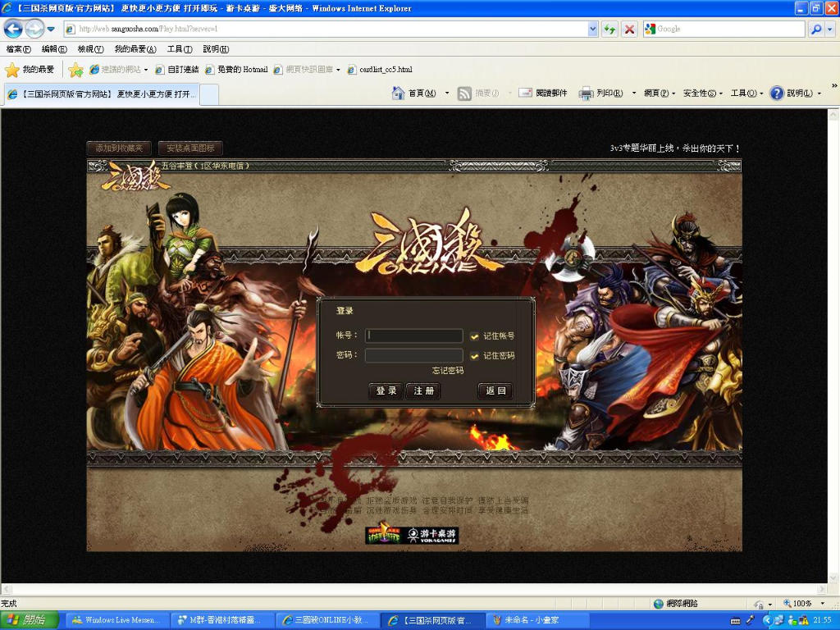Expand the 建議的網站 dropdown
840x630 pixels.
click(x=146, y=70)
